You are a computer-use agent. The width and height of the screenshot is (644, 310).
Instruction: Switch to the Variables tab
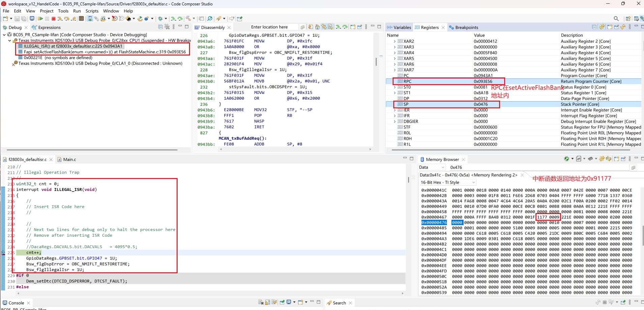click(399, 28)
